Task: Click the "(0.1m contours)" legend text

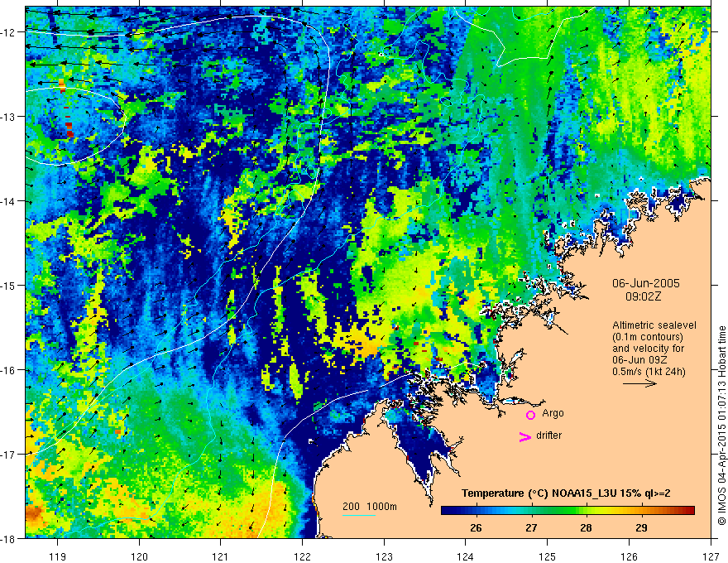Action: pos(648,337)
